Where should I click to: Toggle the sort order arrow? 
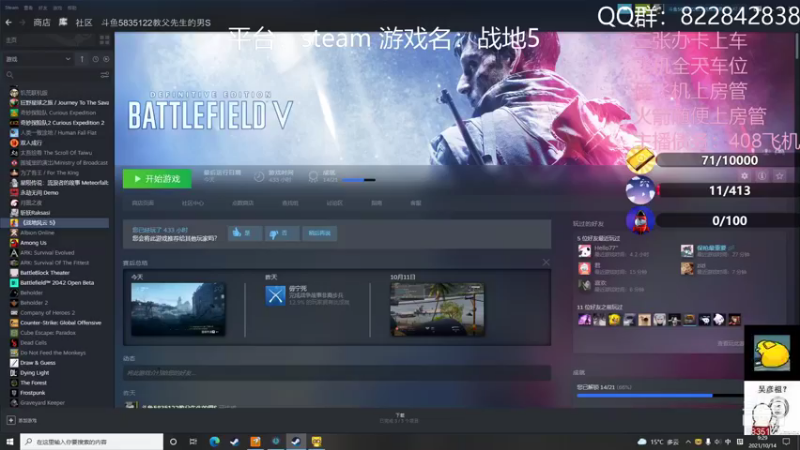[x=82, y=59]
